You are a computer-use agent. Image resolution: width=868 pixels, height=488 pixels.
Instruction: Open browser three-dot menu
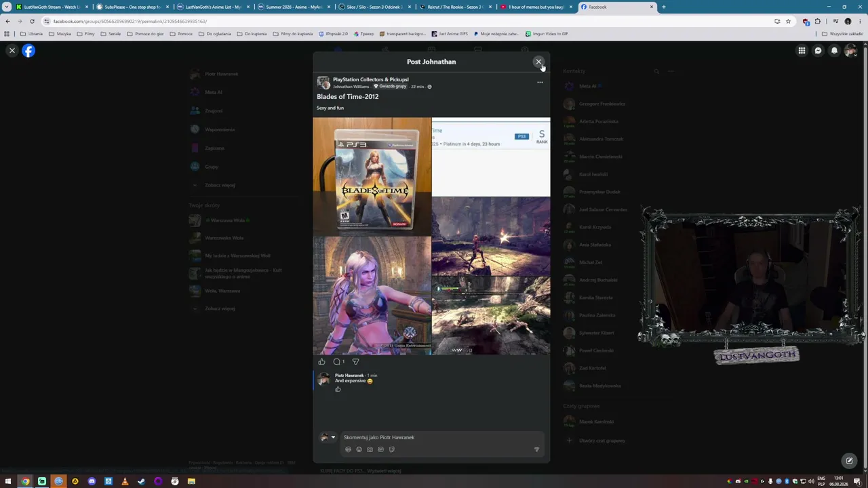[859, 21]
